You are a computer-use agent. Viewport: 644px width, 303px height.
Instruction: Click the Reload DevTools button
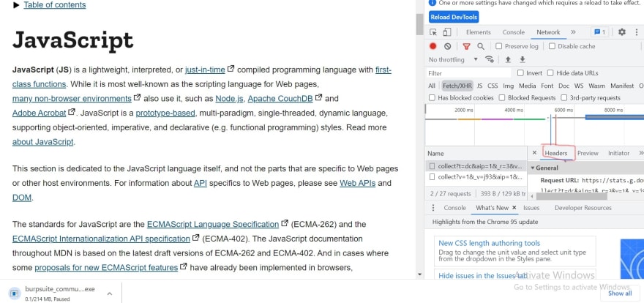[454, 18]
